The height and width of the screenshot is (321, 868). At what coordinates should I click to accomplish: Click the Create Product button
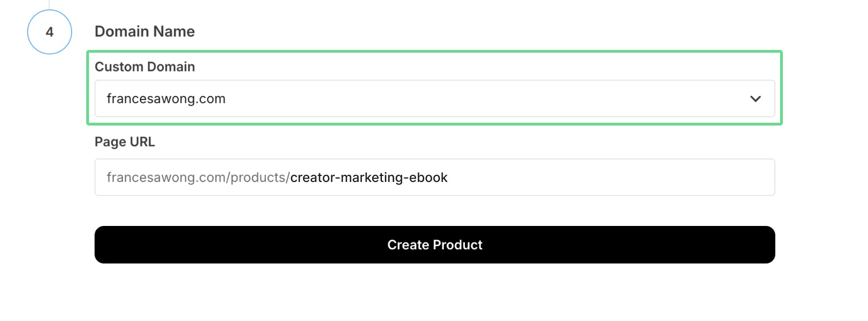click(435, 245)
